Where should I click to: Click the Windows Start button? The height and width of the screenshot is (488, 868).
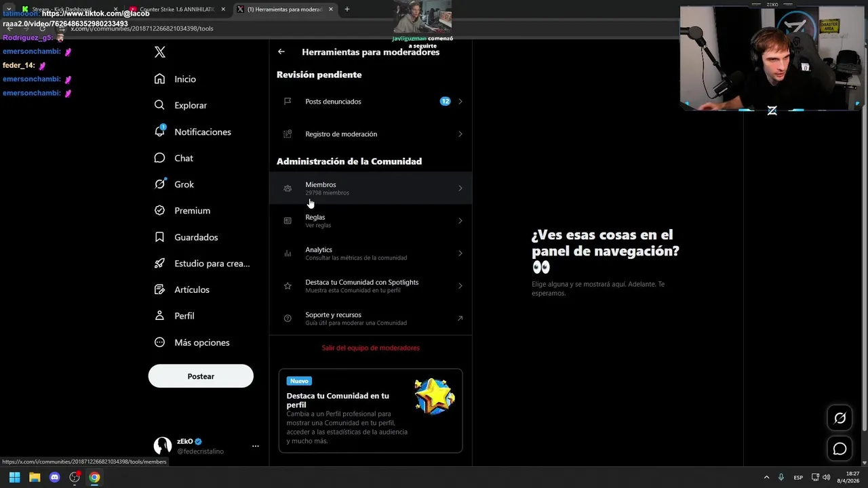(x=14, y=477)
